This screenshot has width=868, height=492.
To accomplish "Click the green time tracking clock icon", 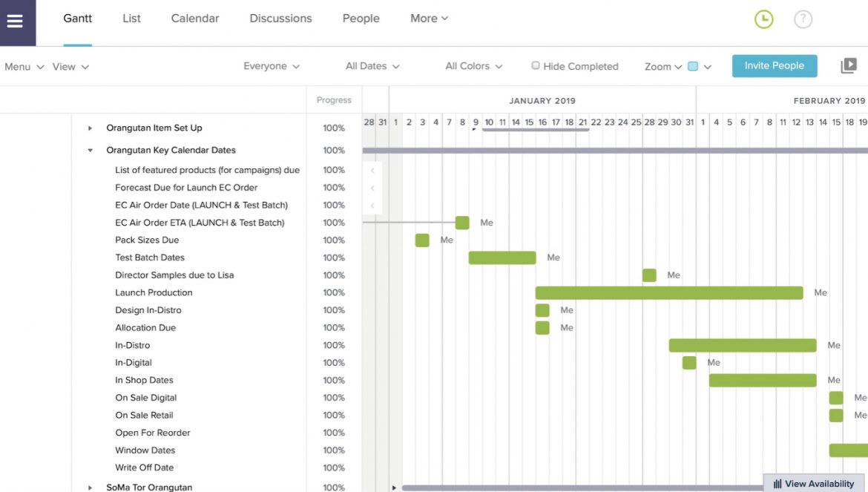I will coord(763,19).
